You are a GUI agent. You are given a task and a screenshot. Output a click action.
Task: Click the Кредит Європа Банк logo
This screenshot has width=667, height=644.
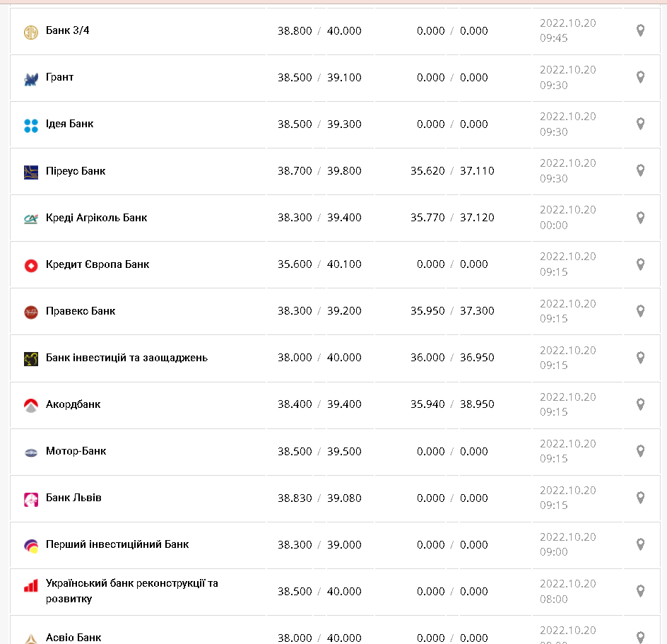click(31, 265)
